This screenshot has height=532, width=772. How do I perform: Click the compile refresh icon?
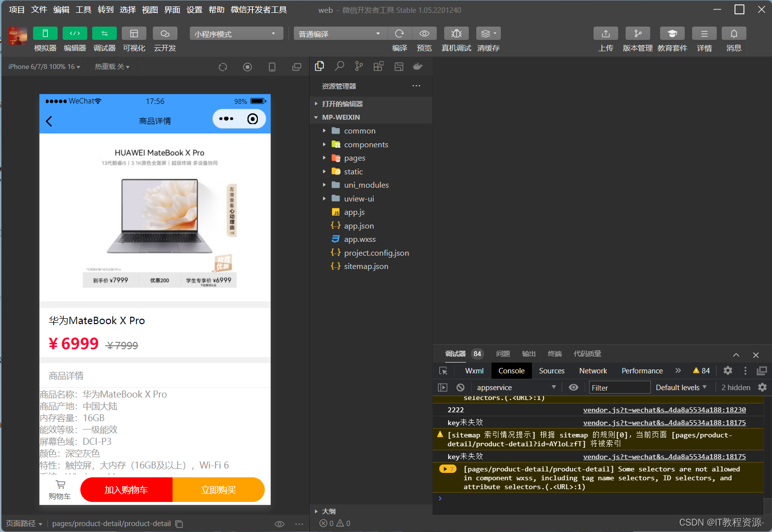[x=400, y=33]
